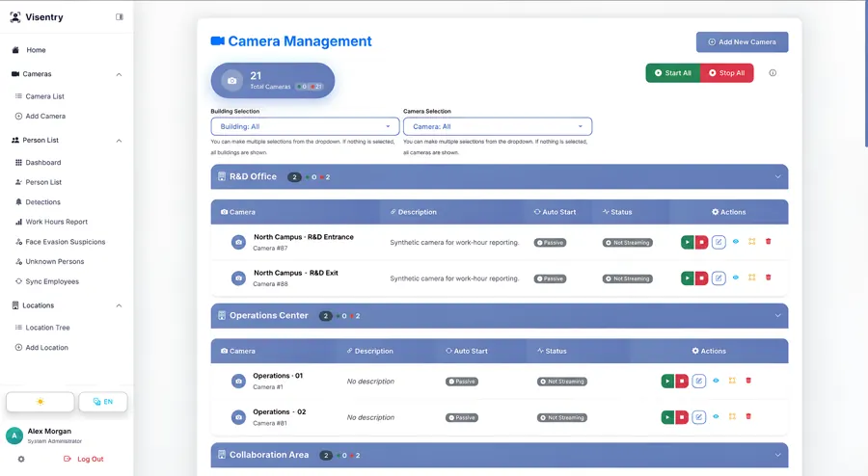The height and width of the screenshot is (476, 868).
Task: Open region icon for Operations - 02 camera
Action: [732, 416]
